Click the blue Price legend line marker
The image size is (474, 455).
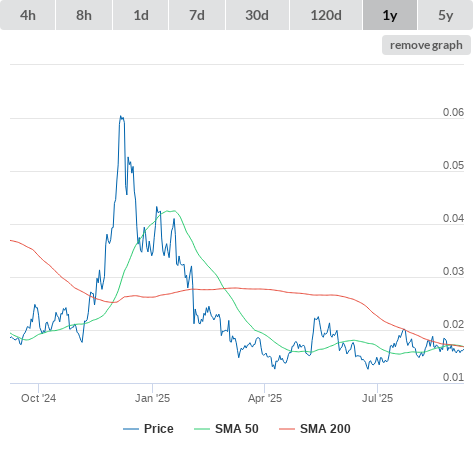click(131, 429)
